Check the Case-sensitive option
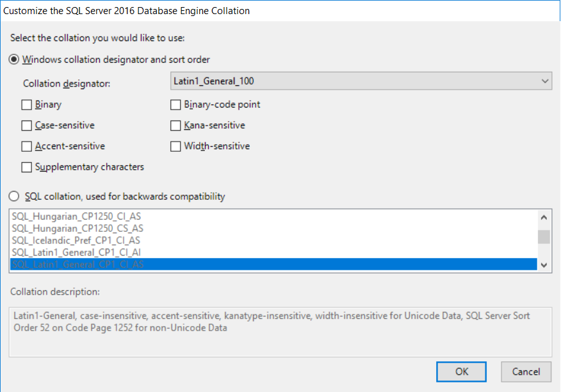The image size is (561, 392). [x=26, y=126]
